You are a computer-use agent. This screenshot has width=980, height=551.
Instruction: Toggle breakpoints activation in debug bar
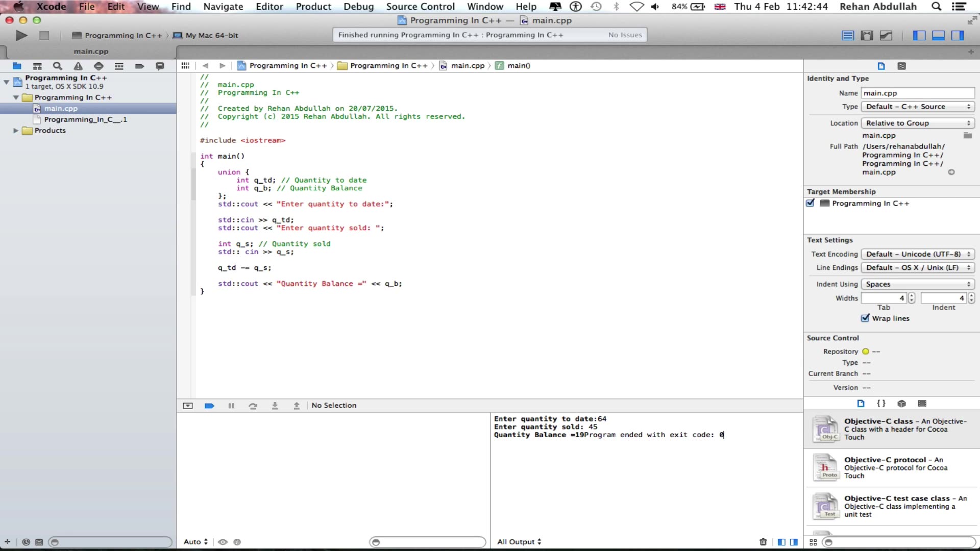[209, 406]
